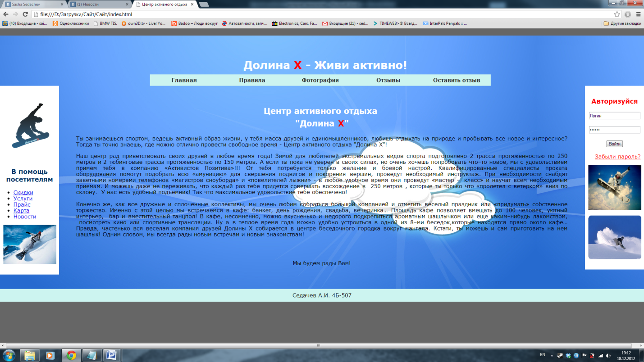Screen dimensions: 644x362
Task: Open Gmail 'Входящие (21)' bookmark
Action: (x=345, y=23)
